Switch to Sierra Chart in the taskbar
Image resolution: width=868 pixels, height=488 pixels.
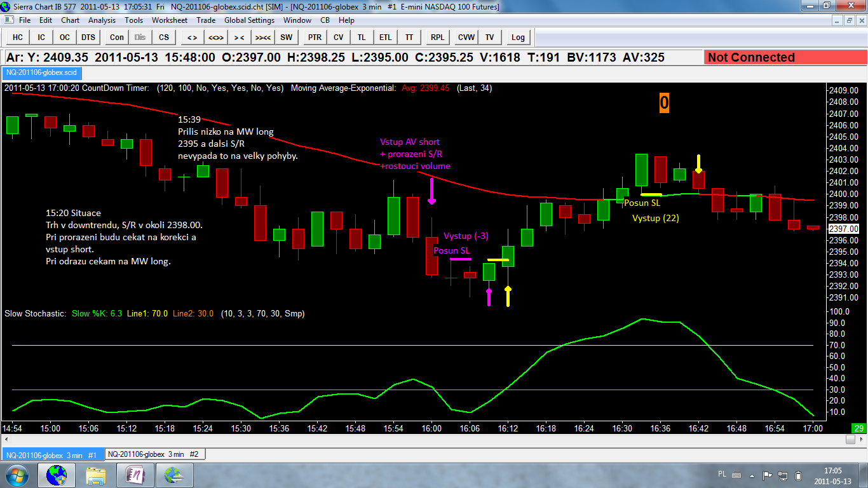click(x=57, y=475)
